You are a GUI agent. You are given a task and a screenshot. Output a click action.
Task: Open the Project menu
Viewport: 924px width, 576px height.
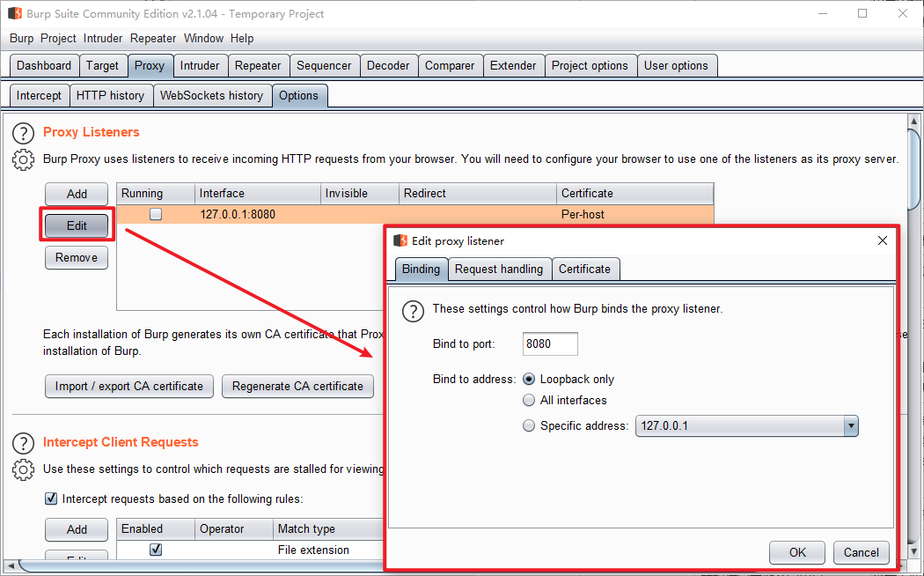point(58,39)
